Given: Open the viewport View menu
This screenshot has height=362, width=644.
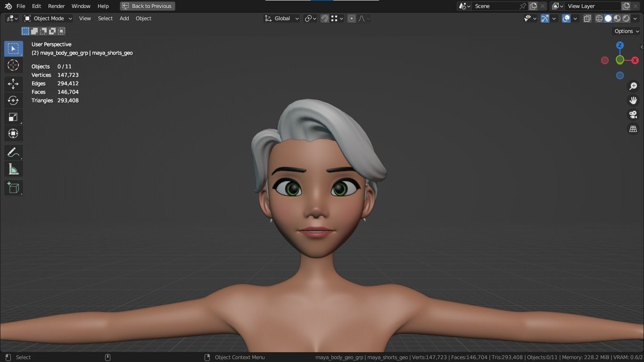Looking at the screenshot, I should [85, 18].
